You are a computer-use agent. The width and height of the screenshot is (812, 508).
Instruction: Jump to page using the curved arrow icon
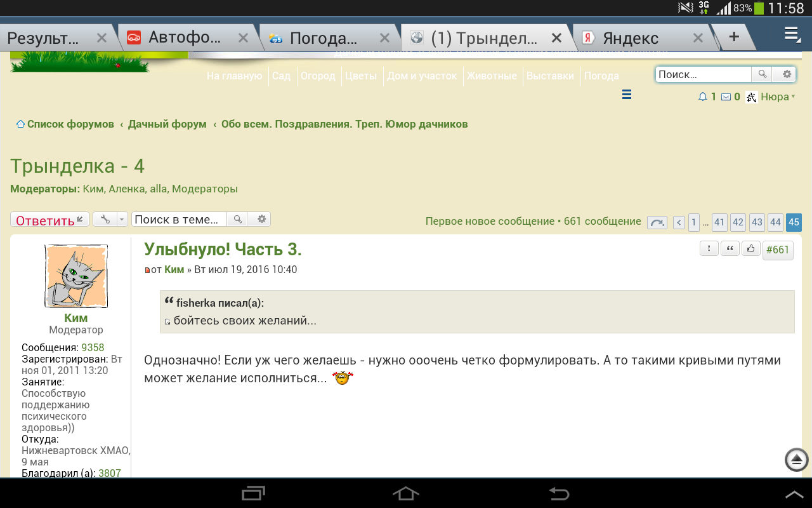[x=657, y=222]
